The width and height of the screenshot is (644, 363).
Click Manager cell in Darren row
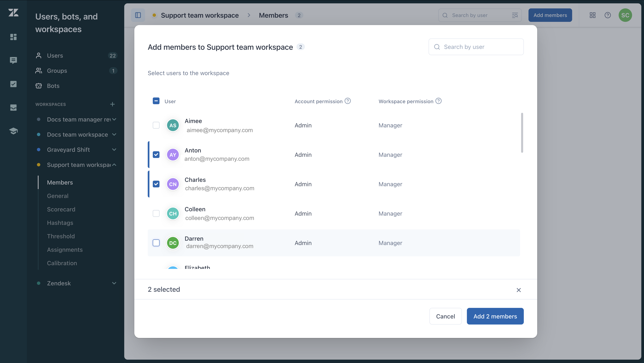coord(390,243)
